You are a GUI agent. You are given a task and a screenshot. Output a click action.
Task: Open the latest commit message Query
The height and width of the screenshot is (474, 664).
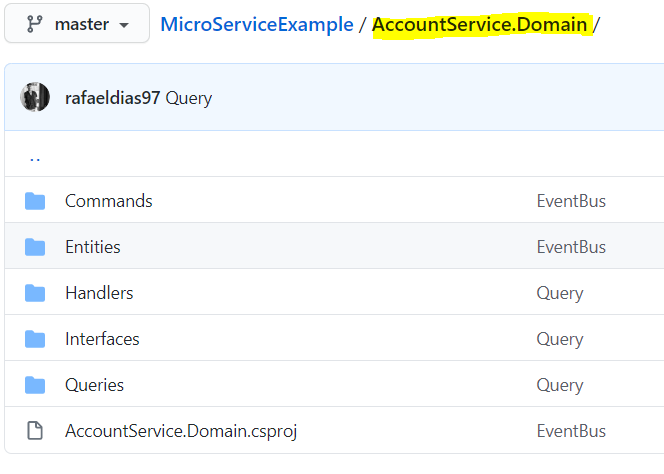point(188,98)
